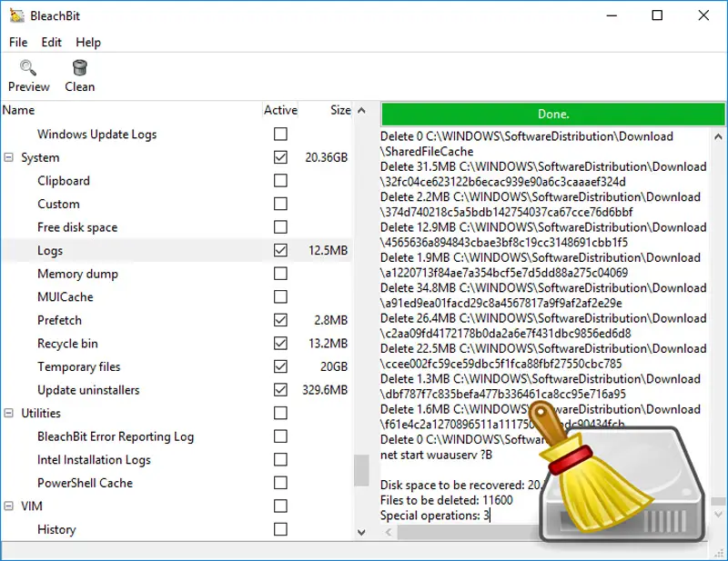Enable the Utilities group checkbox
The height and width of the screenshot is (561, 728).
pyautogui.click(x=280, y=413)
